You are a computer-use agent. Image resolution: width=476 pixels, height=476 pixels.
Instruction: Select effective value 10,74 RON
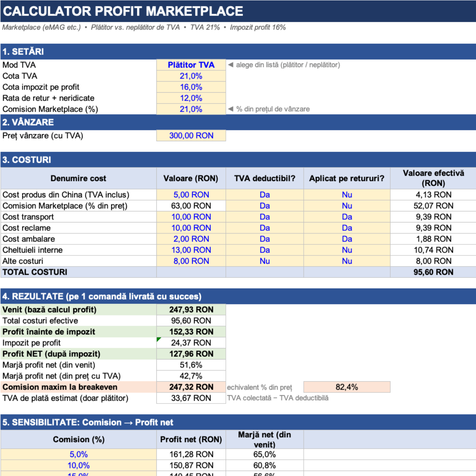[433, 250]
